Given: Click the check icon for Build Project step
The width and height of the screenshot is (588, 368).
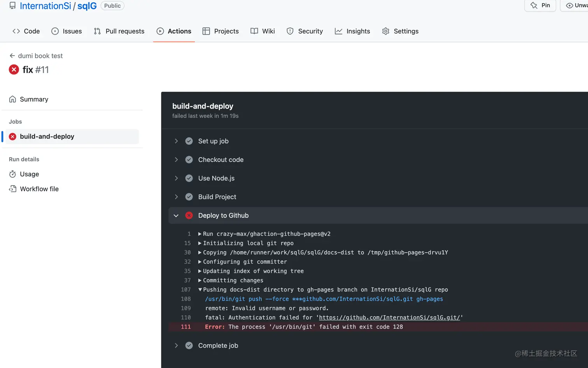Looking at the screenshot, I should (x=189, y=197).
